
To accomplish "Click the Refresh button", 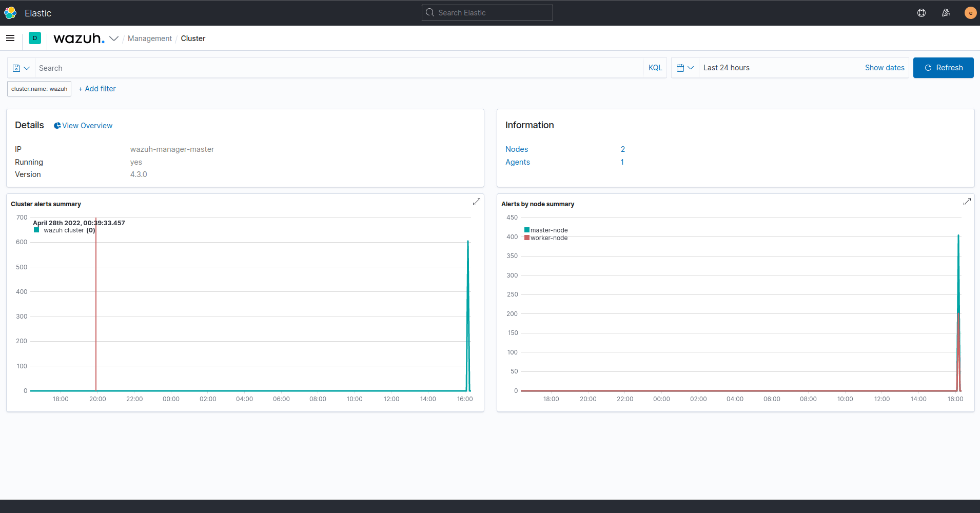I will tap(943, 67).
